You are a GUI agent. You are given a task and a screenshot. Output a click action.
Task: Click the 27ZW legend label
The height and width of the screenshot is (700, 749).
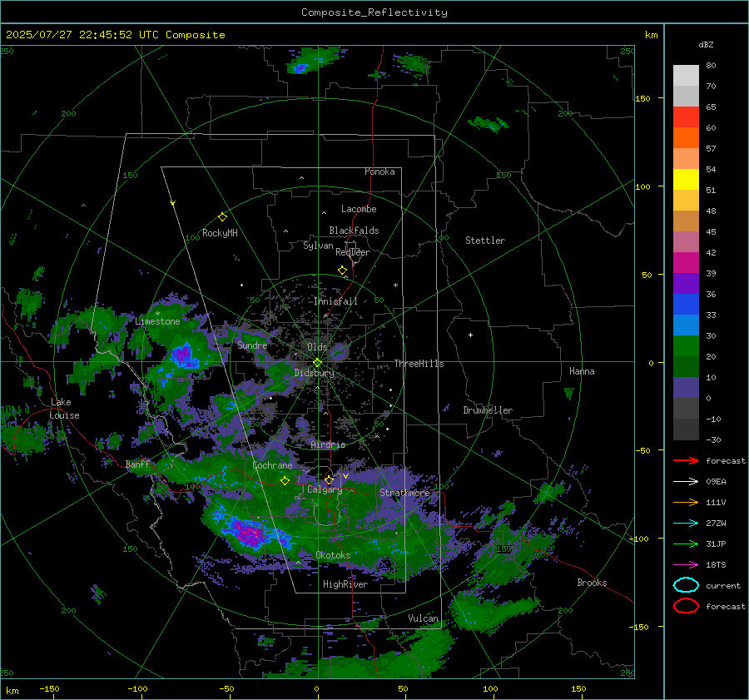[x=716, y=524]
